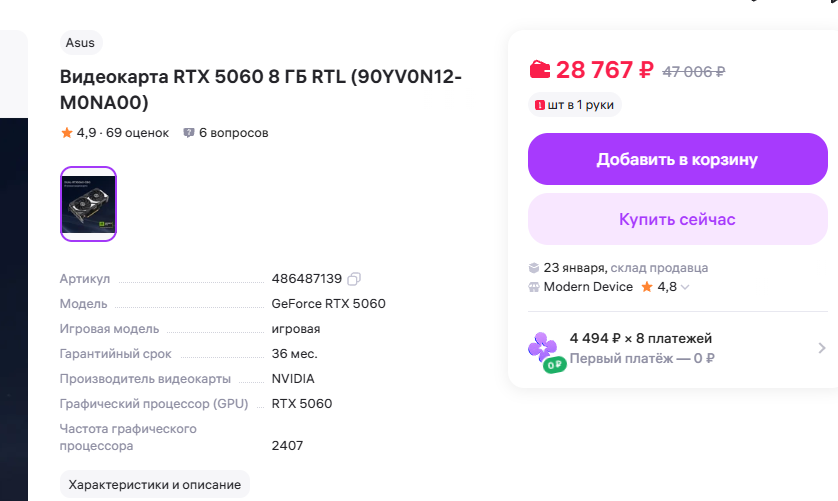Image resolution: width=838 pixels, height=501 pixels.
Task: Open the Modern Device seller page
Action: 588,287
